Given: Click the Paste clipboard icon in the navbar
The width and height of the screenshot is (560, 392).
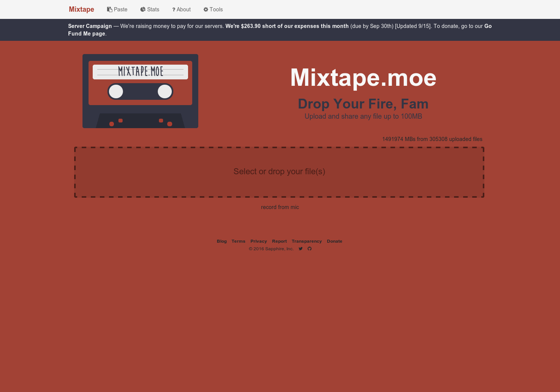Looking at the screenshot, I should point(109,9).
